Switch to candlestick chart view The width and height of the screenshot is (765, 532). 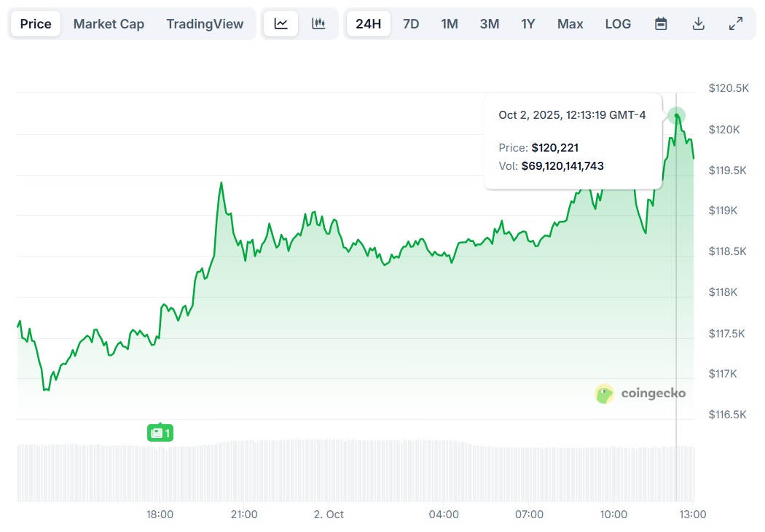click(x=318, y=23)
